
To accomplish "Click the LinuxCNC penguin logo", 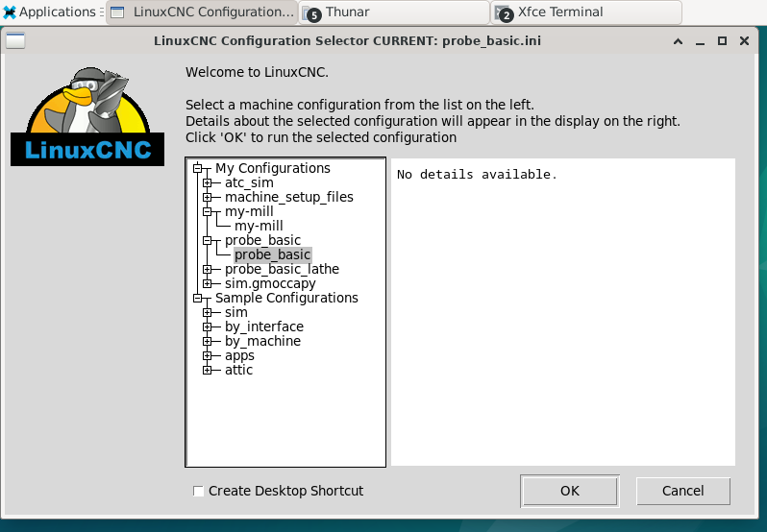I will coord(87,116).
